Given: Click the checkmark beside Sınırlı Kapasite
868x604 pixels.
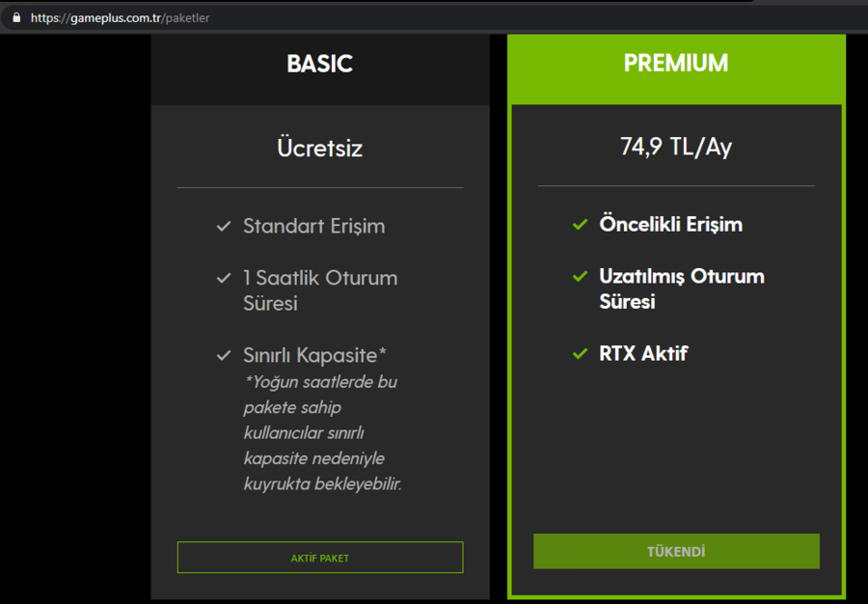Looking at the screenshot, I should pos(224,356).
